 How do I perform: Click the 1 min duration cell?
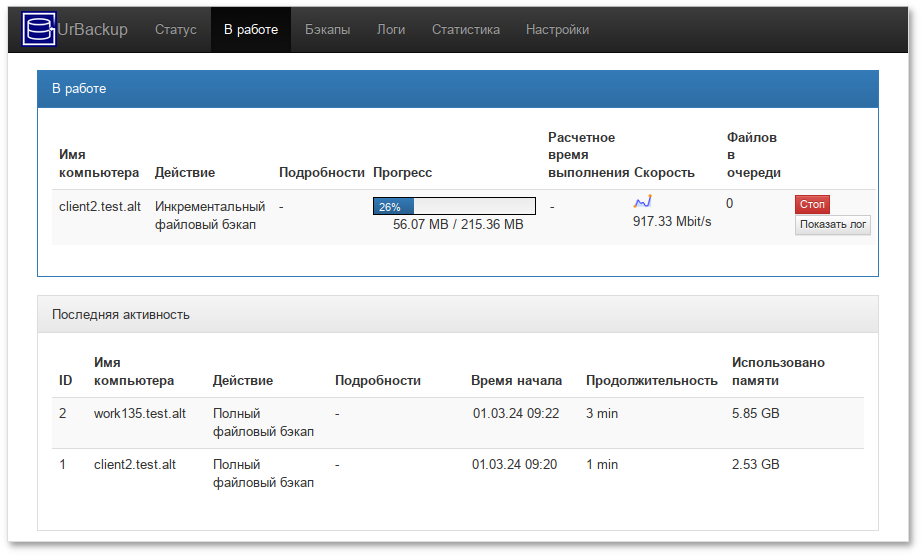tap(602, 464)
